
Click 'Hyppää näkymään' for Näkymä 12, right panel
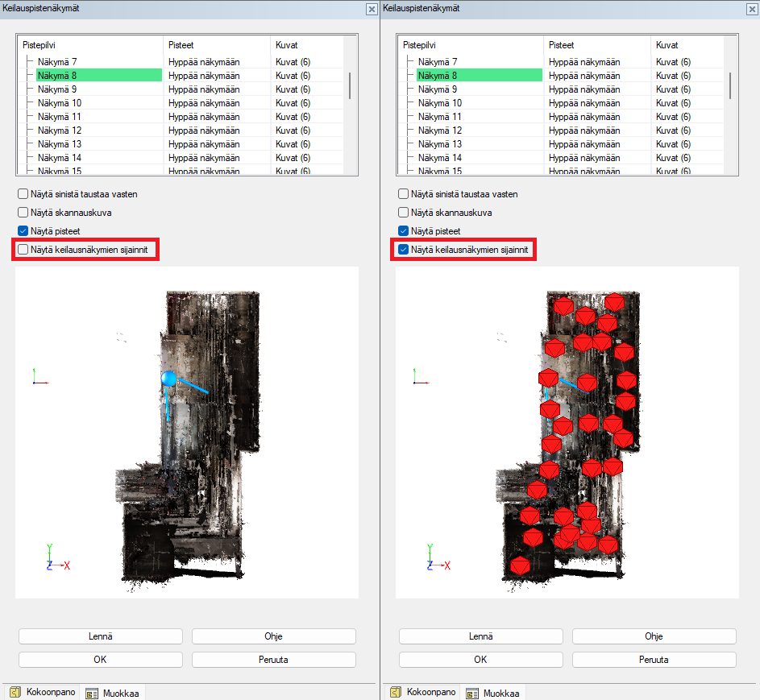tap(584, 130)
